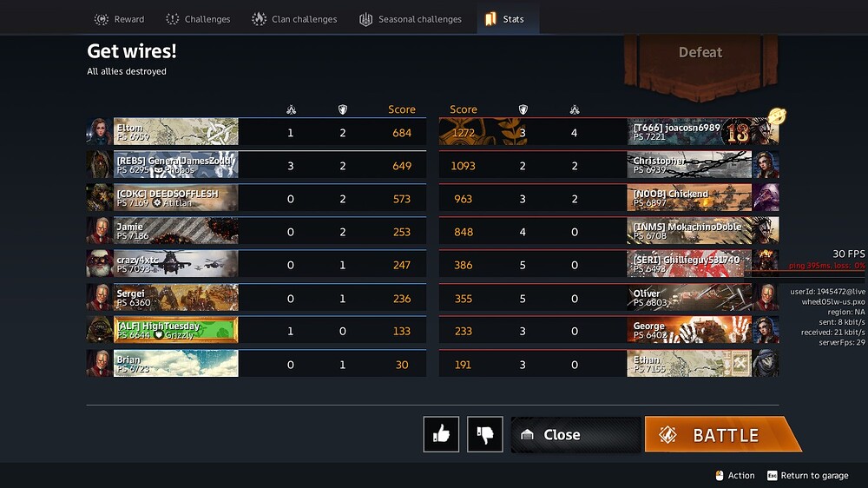Click crazy4xtc's Santa avatar portrait
Image resolution: width=868 pixels, height=488 pixels.
[100, 264]
